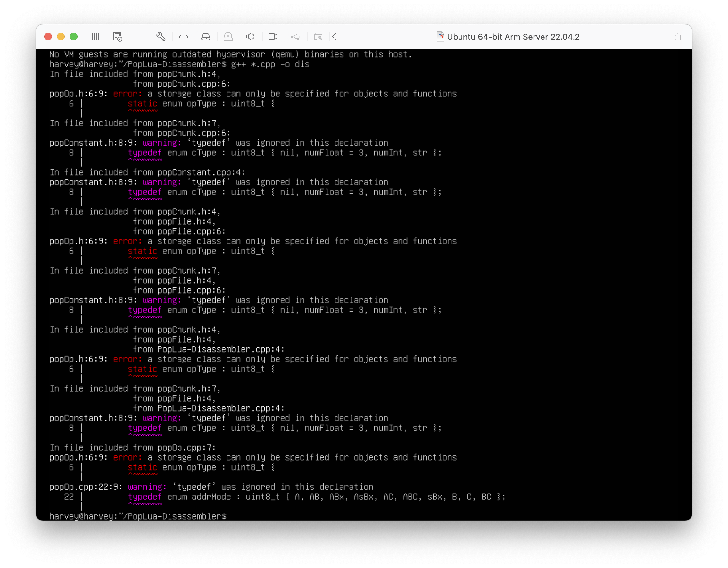Click the hard disk icon
The width and height of the screenshot is (728, 568).
coord(206,37)
